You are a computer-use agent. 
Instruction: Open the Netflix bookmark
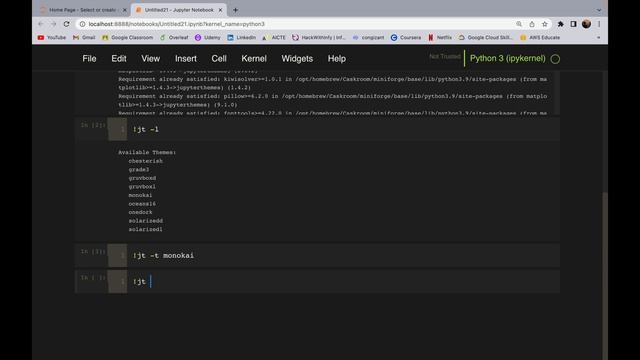click(x=440, y=38)
